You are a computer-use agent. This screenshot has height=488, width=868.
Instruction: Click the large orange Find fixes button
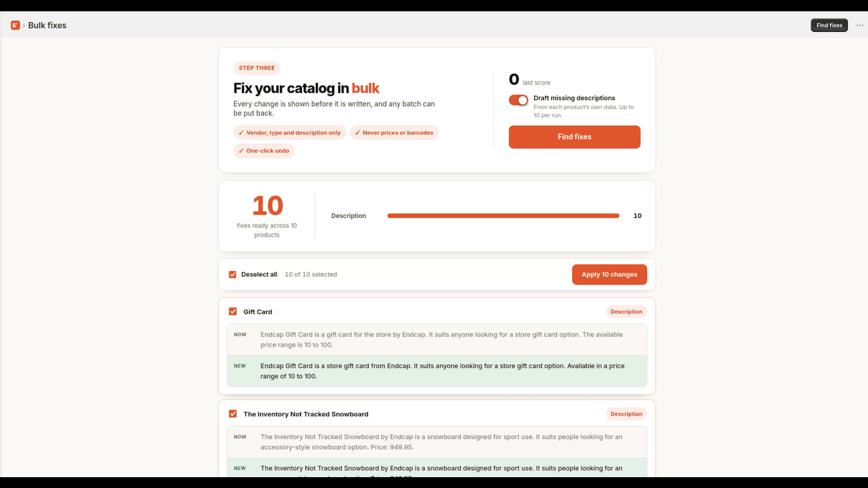click(575, 137)
